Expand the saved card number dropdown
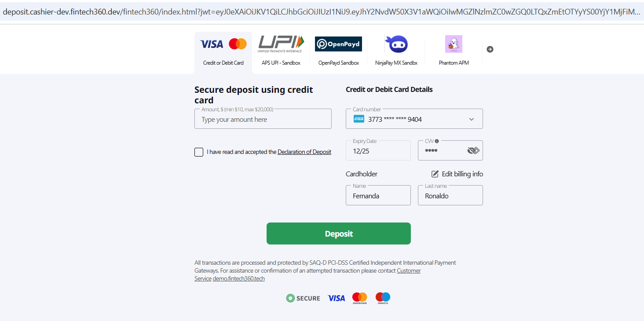The width and height of the screenshot is (644, 321). (472, 119)
